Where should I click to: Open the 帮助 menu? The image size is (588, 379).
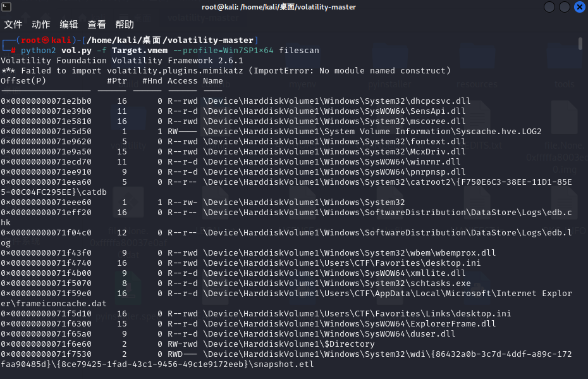tap(125, 25)
